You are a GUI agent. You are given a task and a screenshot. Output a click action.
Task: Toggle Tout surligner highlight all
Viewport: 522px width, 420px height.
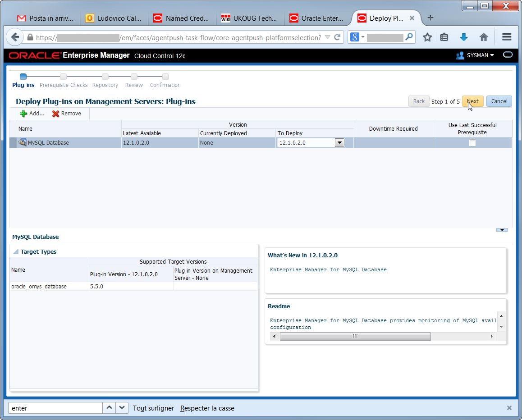coord(153,408)
